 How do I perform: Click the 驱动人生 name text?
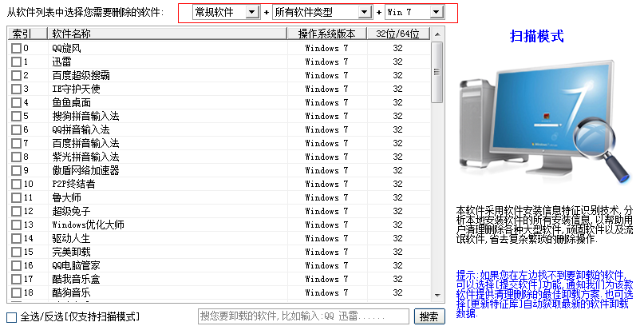(x=71, y=239)
